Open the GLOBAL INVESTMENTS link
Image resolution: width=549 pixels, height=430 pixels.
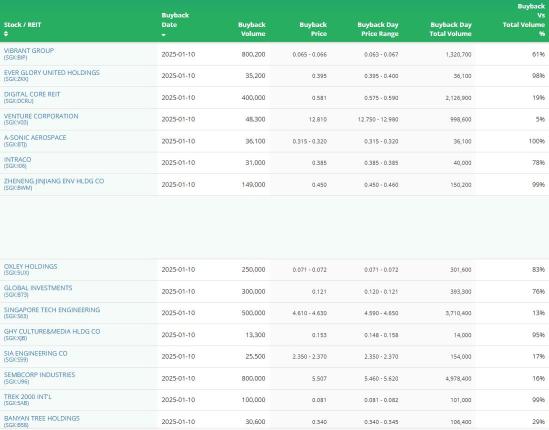pos(38,288)
